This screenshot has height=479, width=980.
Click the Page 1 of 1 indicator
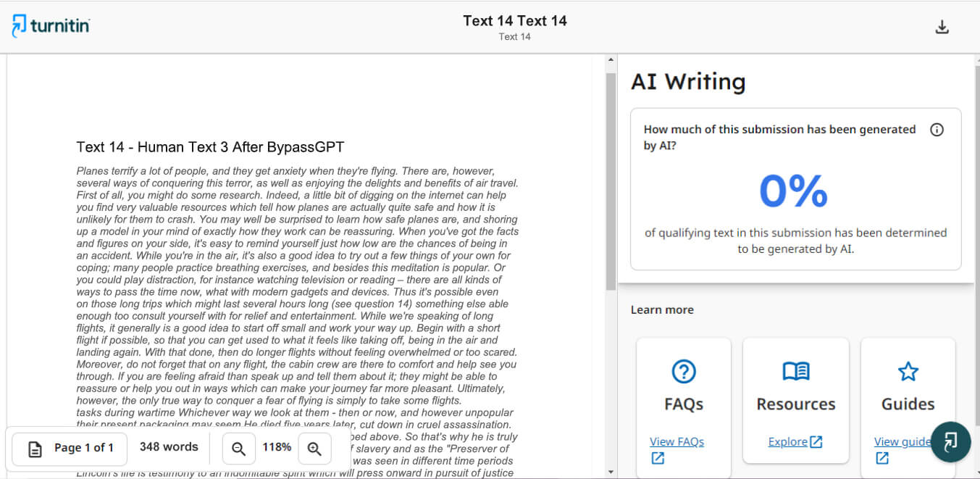83,448
